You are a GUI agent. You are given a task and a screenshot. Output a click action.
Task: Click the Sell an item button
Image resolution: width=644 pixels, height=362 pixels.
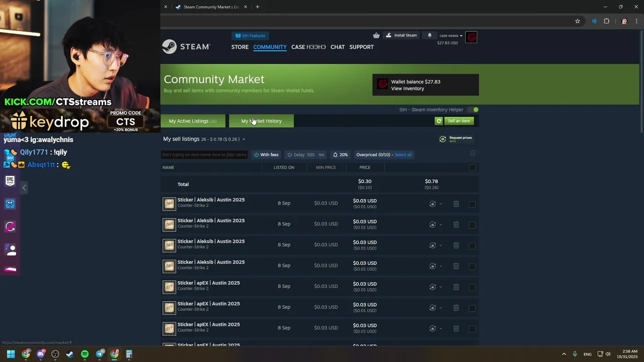coord(459,121)
